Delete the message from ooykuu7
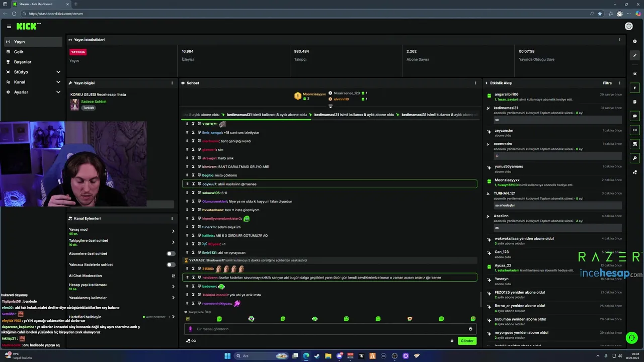The image size is (644, 362). (x=187, y=184)
